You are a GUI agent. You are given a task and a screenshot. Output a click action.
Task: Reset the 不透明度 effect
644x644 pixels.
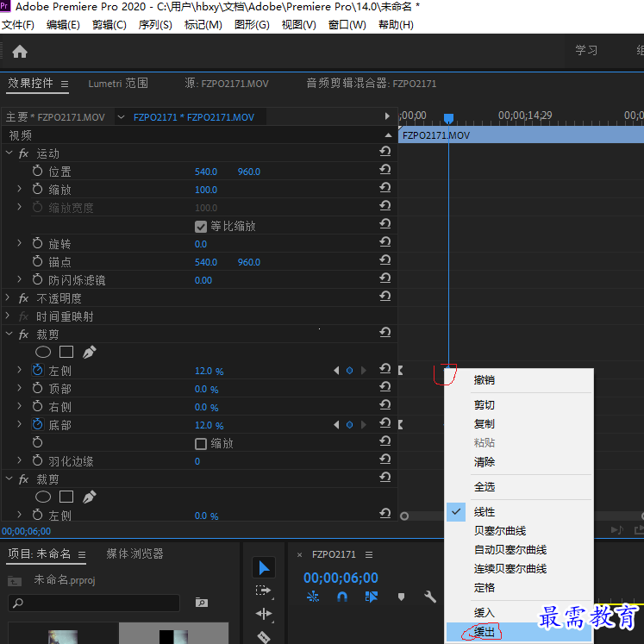385,296
